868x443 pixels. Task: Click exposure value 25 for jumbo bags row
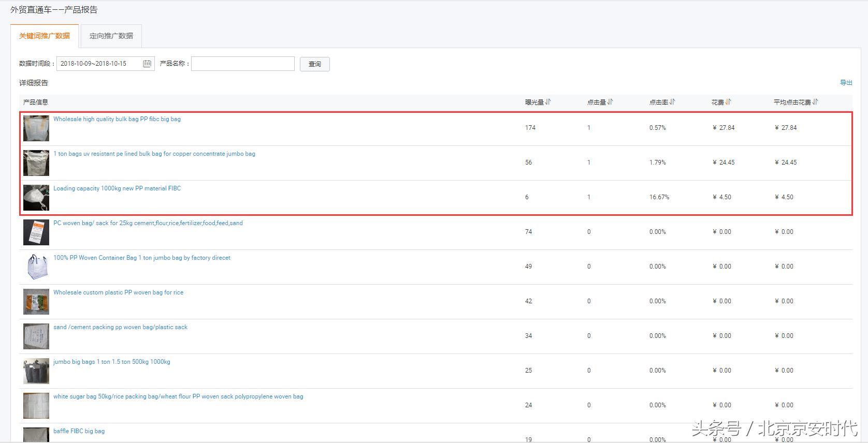click(529, 371)
